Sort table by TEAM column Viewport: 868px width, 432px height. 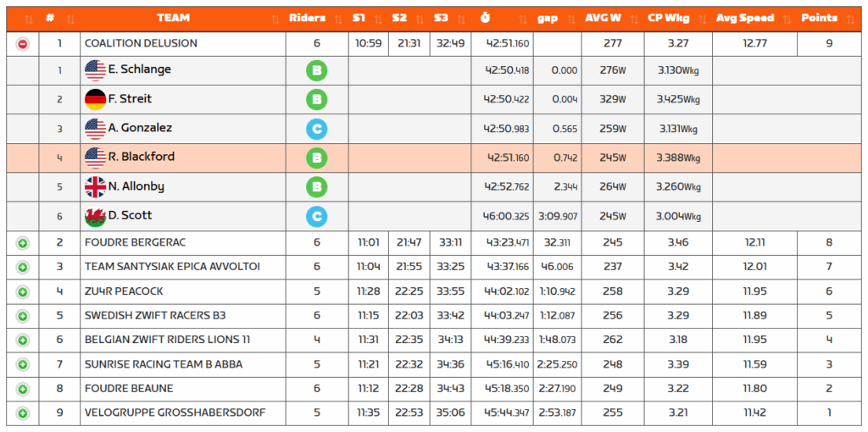point(174,18)
